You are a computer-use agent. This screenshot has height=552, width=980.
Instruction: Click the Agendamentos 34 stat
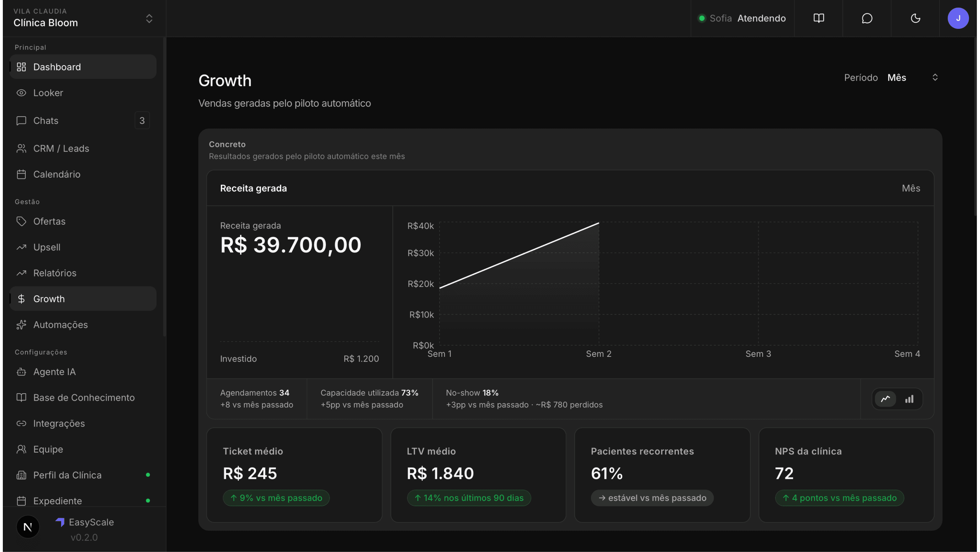tap(257, 399)
